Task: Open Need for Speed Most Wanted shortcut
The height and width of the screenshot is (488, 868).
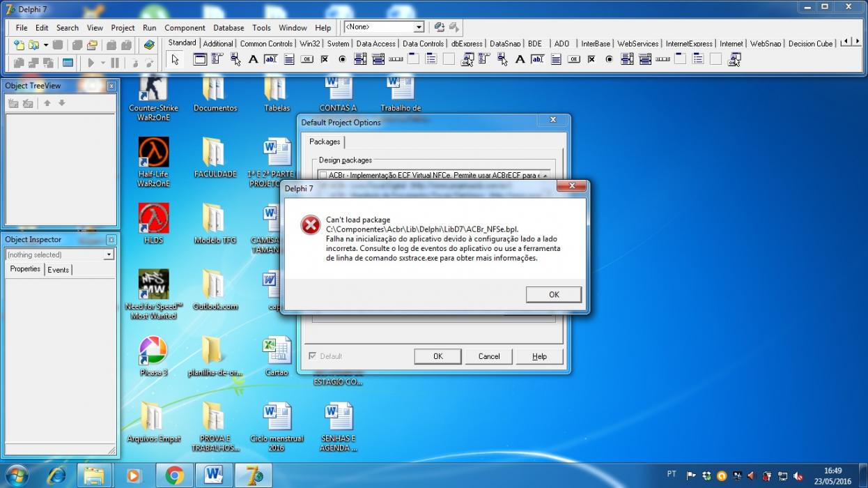Action: coord(153,294)
